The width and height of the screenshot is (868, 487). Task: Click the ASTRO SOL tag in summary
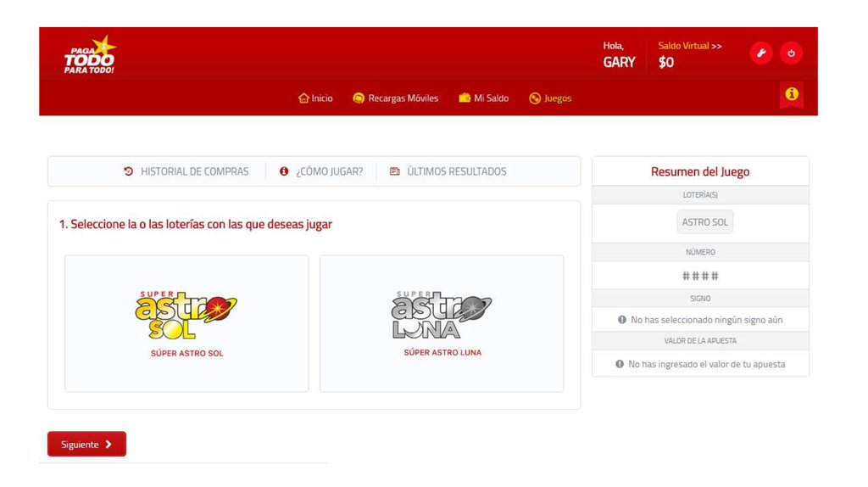pyautogui.click(x=704, y=222)
